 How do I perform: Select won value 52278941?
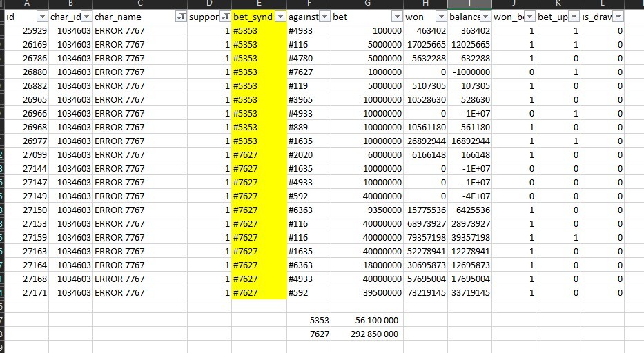pyautogui.click(x=425, y=251)
